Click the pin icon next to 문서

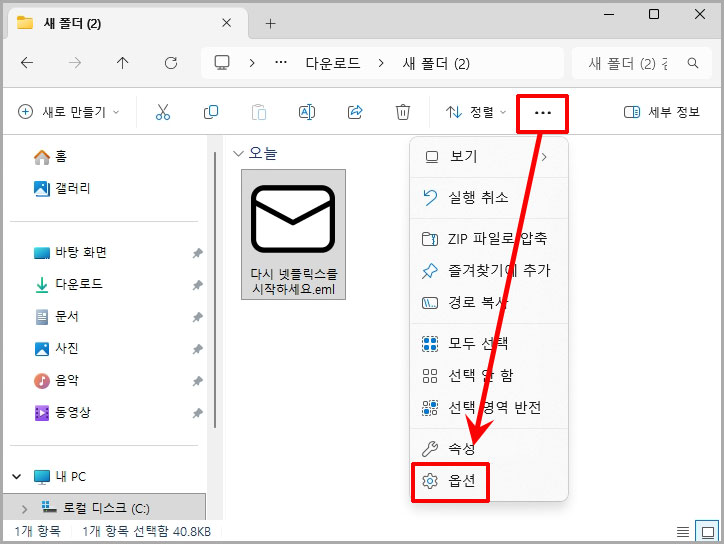point(198,317)
